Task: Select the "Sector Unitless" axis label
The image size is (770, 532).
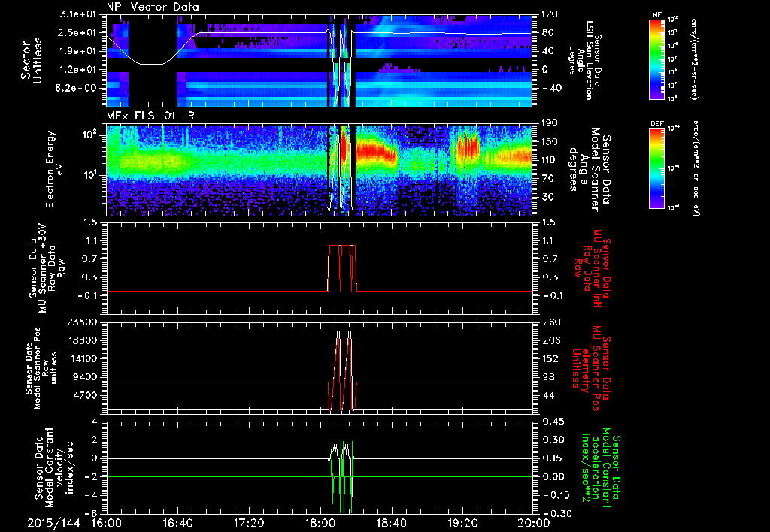Action: click(x=31, y=60)
